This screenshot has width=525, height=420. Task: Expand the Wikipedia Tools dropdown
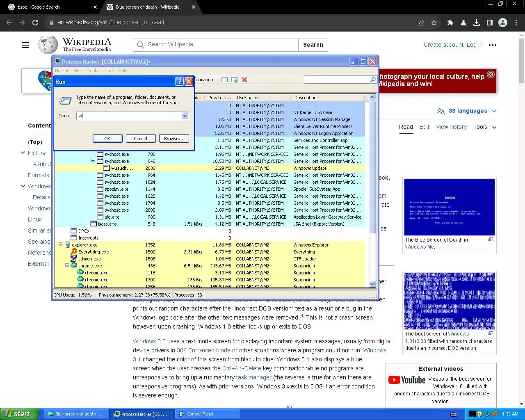[x=485, y=127]
